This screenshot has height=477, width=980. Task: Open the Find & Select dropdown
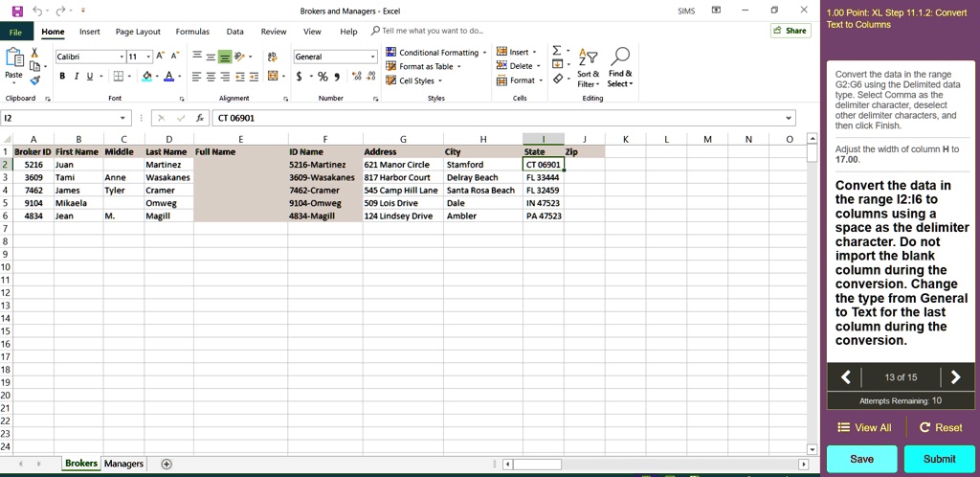pyautogui.click(x=620, y=68)
